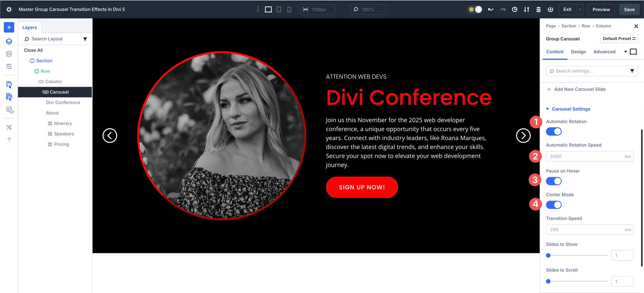Switch to Design tab
644x293 pixels.
578,52
